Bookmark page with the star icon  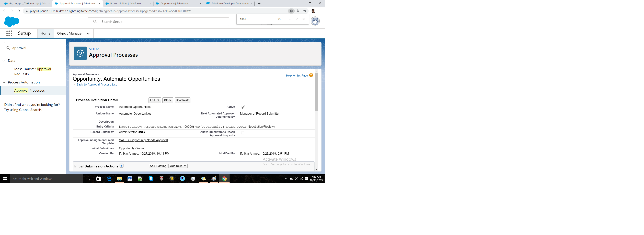(305, 11)
